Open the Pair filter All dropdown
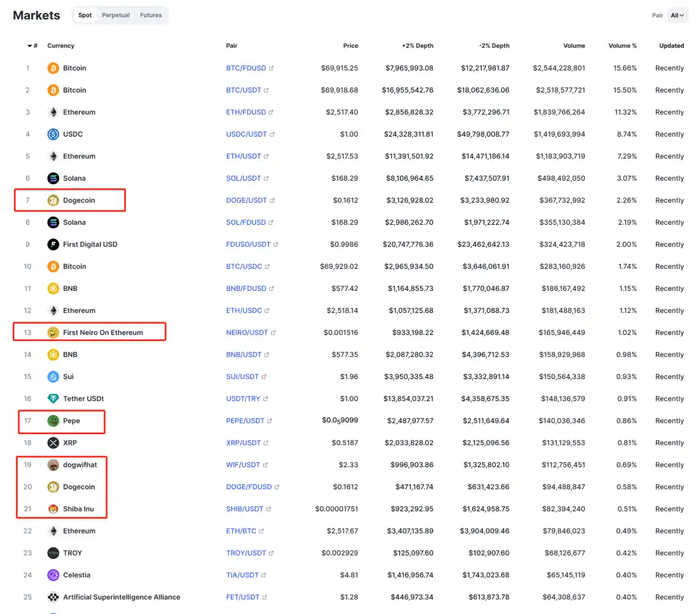700x614 pixels. [677, 16]
